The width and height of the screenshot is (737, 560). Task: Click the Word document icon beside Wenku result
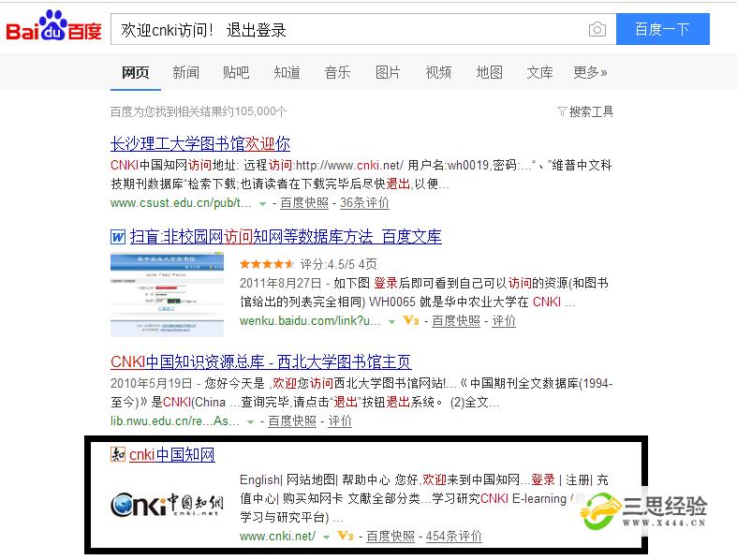coord(118,237)
